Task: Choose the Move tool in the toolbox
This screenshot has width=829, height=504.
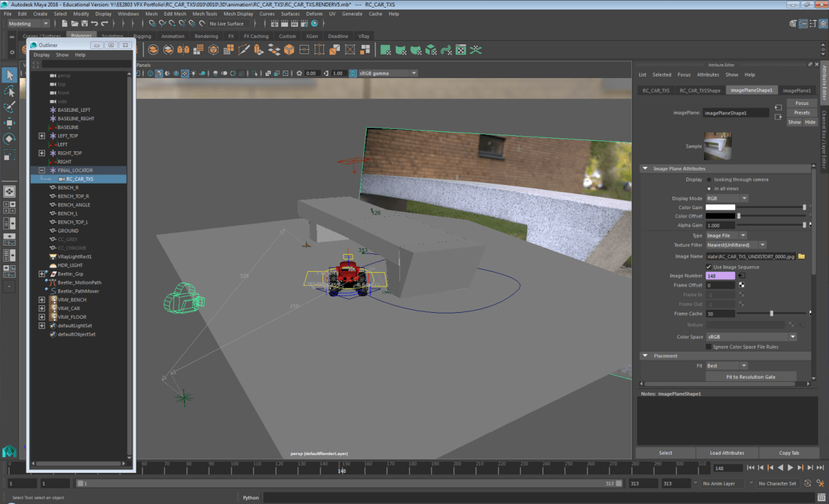Action: [10, 123]
